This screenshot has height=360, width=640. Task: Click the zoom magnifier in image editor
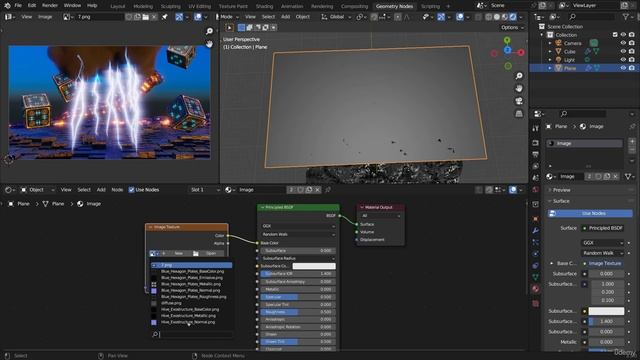[209, 31]
